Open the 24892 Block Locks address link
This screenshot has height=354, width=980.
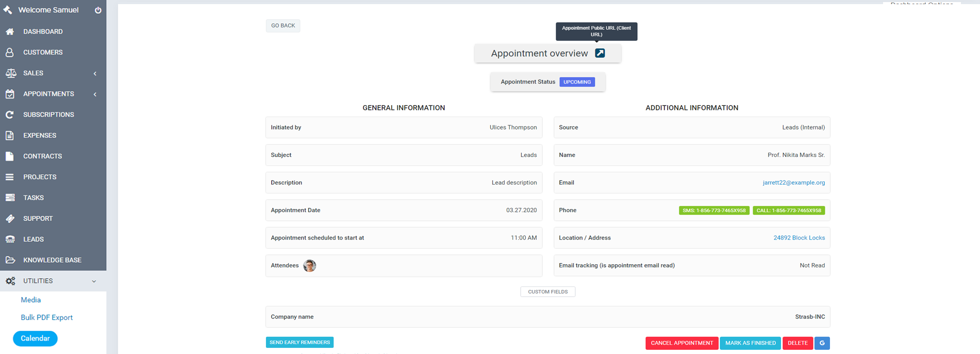click(x=799, y=238)
